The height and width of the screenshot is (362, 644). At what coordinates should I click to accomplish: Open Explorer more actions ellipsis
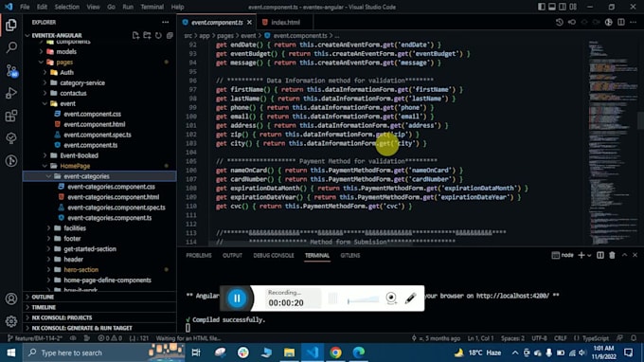click(165, 22)
